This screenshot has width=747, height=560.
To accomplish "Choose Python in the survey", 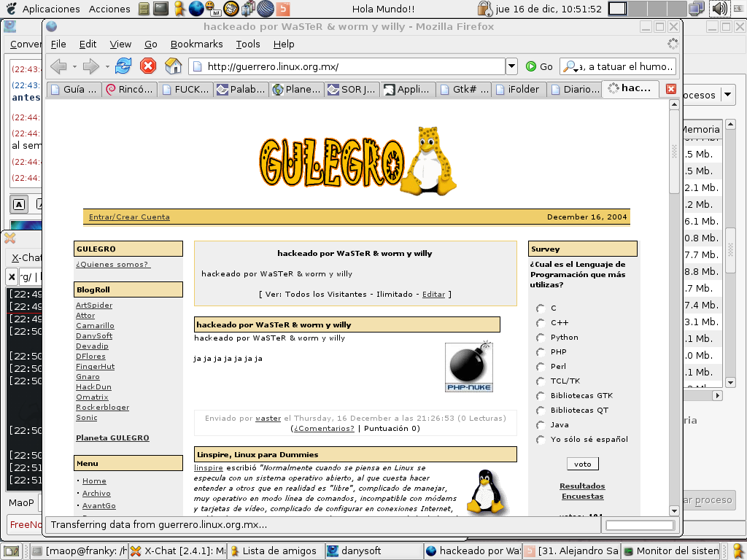I will pos(541,338).
